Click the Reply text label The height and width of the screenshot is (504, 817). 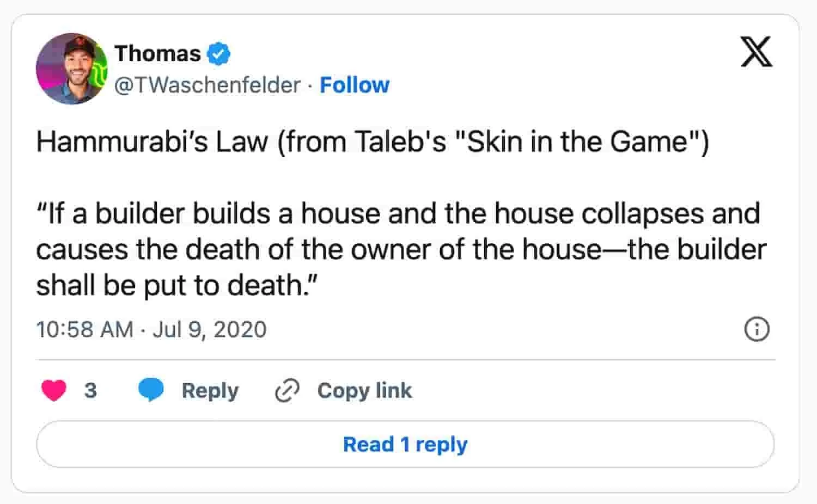click(x=210, y=391)
